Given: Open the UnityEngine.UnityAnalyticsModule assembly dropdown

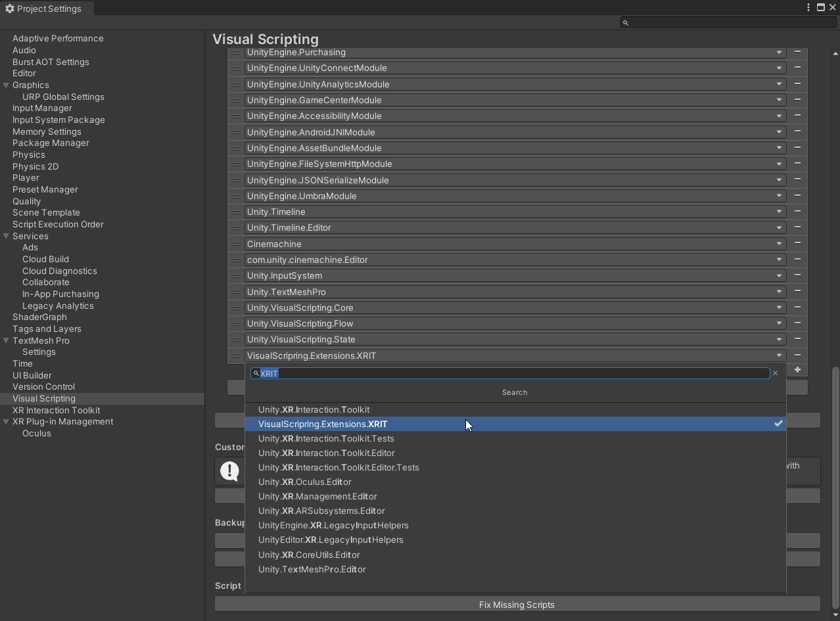Looking at the screenshot, I should [515, 84].
